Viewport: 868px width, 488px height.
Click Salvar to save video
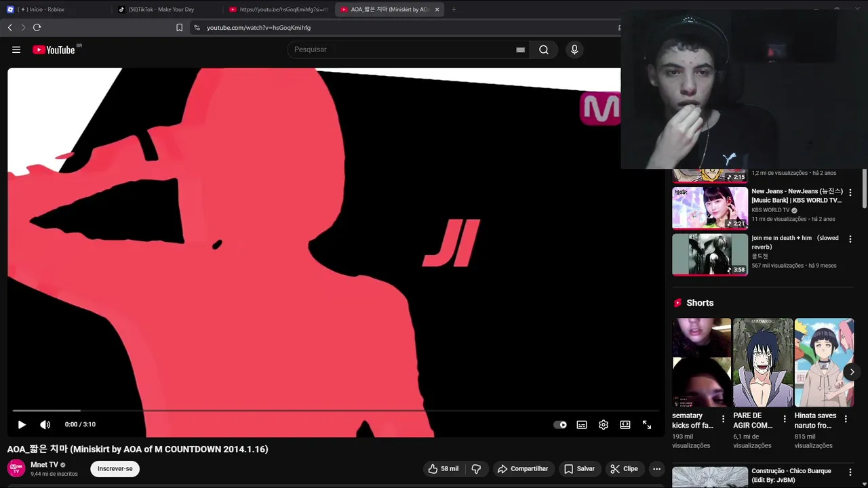pos(579,469)
